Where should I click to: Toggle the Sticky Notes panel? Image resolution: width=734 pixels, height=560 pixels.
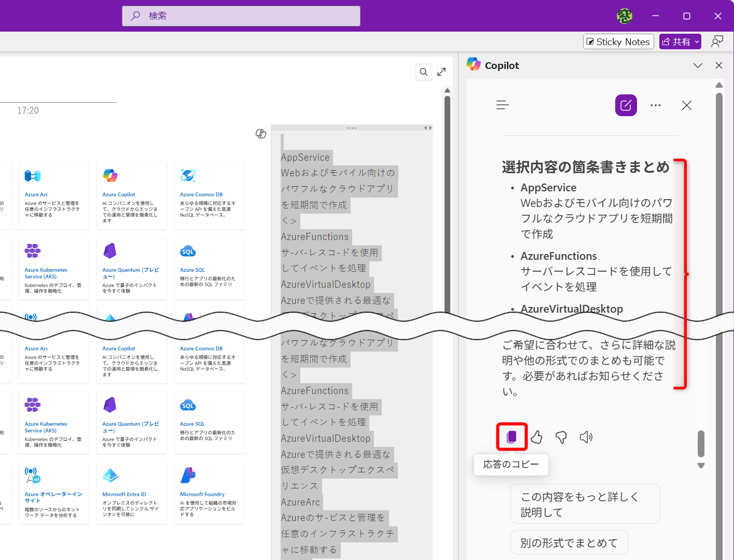click(x=618, y=41)
